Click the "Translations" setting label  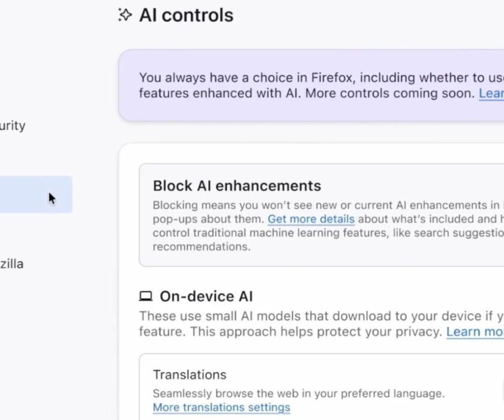190,374
